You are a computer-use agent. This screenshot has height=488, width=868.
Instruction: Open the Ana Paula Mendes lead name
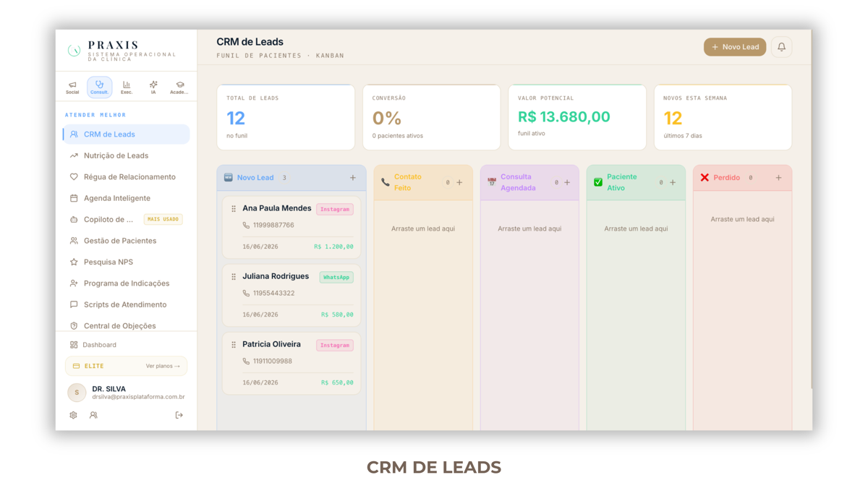(276, 208)
